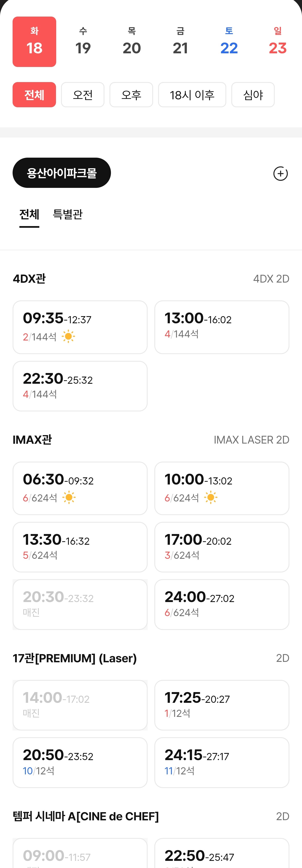Tap sun icon on 09:35 4DX showtime
The image size is (302, 868).
[x=68, y=336]
